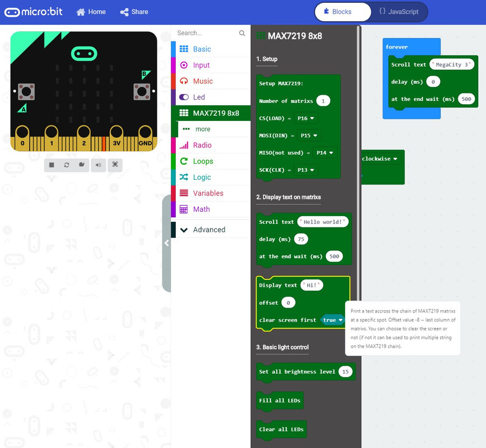Edit the MegaCity 3 text field
Image resolution: width=486 pixels, height=448 pixels.
[x=451, y=64]
